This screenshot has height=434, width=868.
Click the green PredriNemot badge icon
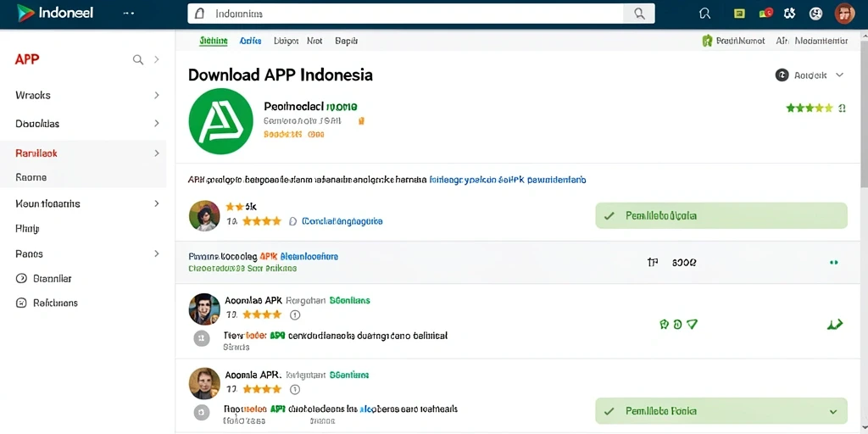(707, 41)
